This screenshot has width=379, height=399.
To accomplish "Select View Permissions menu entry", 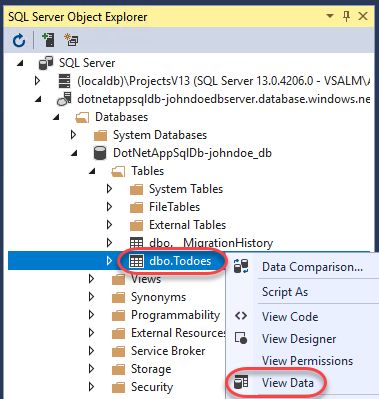I will click(307, 361).
